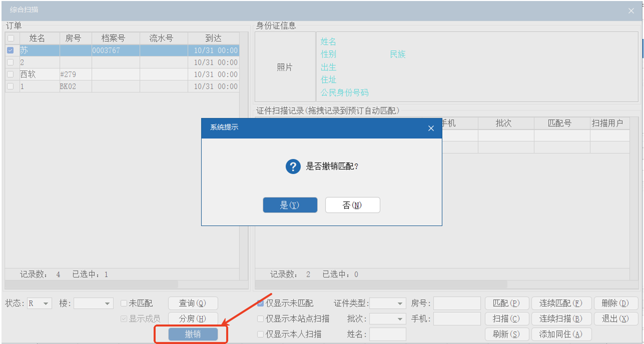The height and width of the screenshot is (344, 644).
Task: Enable the 未匹配 checkbox
Action: pyautogui.click(x=124, y=303)
